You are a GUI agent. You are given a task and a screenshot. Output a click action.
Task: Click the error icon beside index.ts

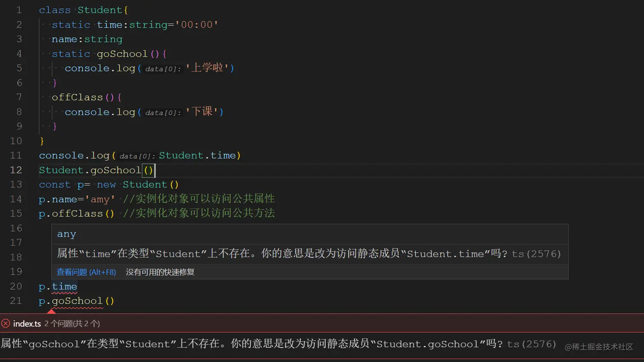6,324
